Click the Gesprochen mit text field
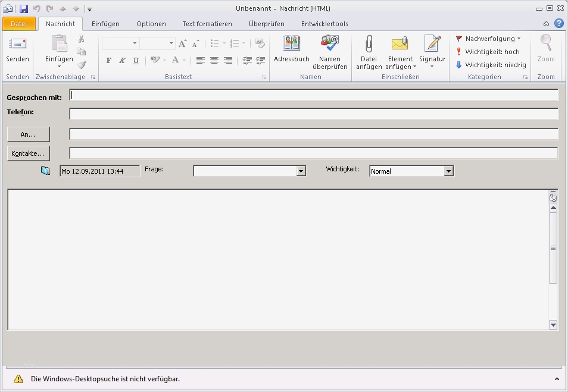Image resolution: width=568 pixels, height=392 pixels. point(314,95)
